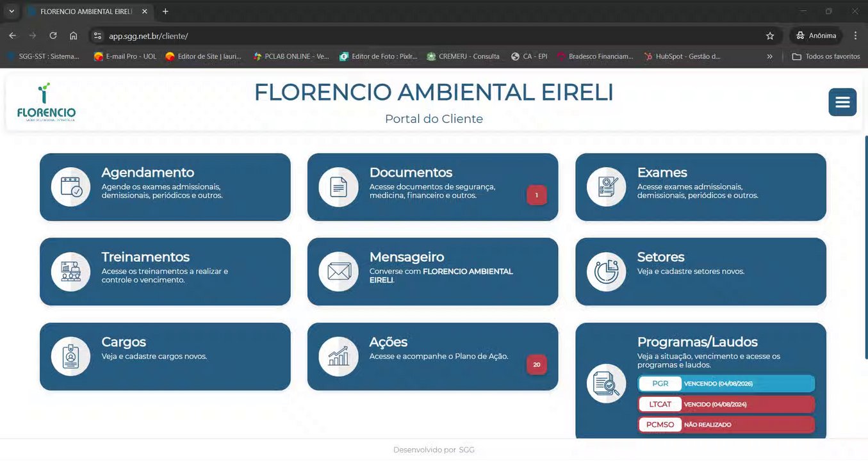The height and width of the screenshot is (461, 868).
Task: Click the LTCAT vencido button
Action: pyautogui.click(x=726, y=404)
